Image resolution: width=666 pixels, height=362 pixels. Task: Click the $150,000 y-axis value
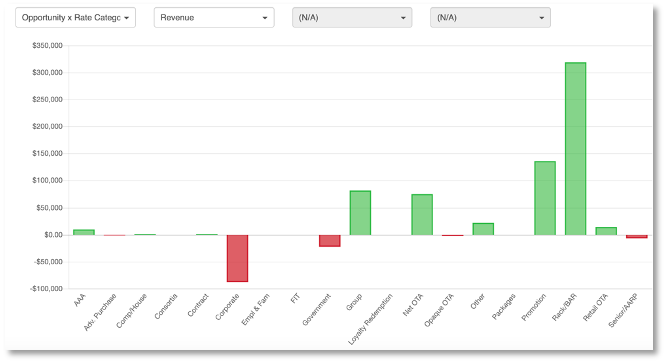click(48, 153)
